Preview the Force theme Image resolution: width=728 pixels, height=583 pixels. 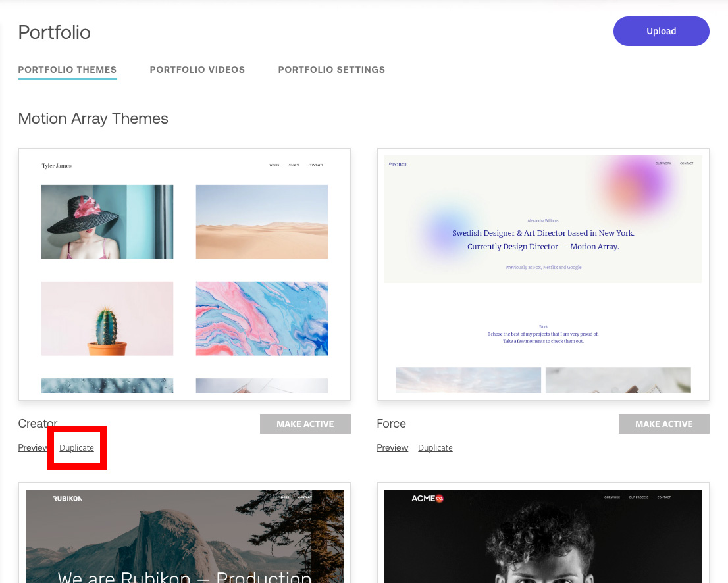[392, 448]
